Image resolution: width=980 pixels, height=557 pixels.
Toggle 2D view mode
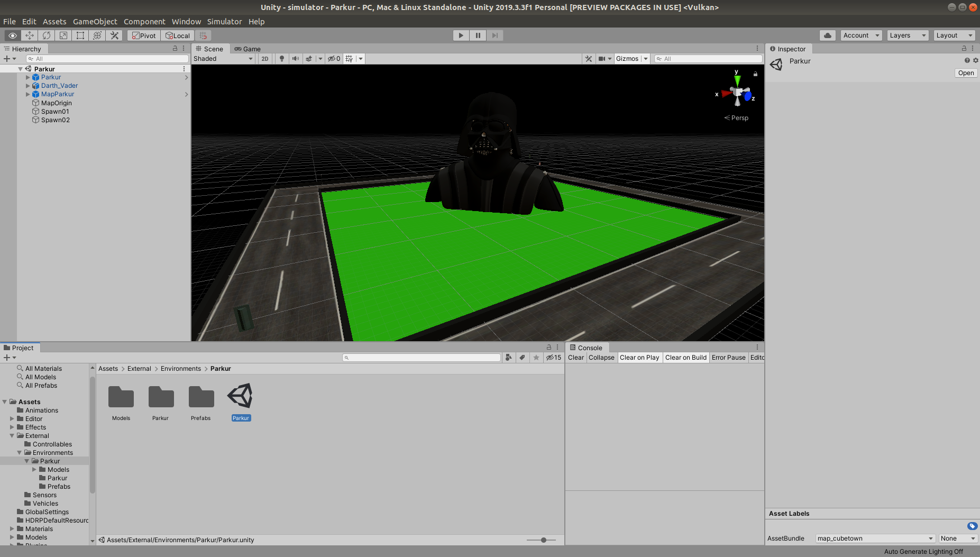(x=265, y=59)
